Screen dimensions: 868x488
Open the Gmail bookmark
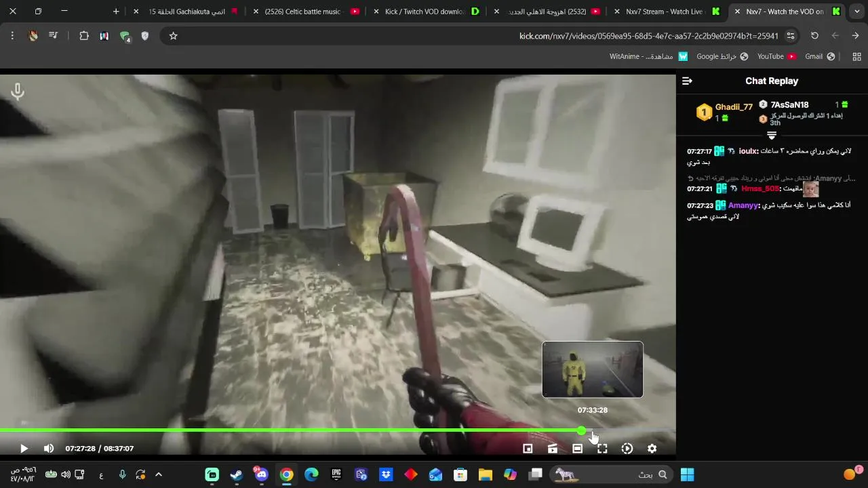coord(820,56)
